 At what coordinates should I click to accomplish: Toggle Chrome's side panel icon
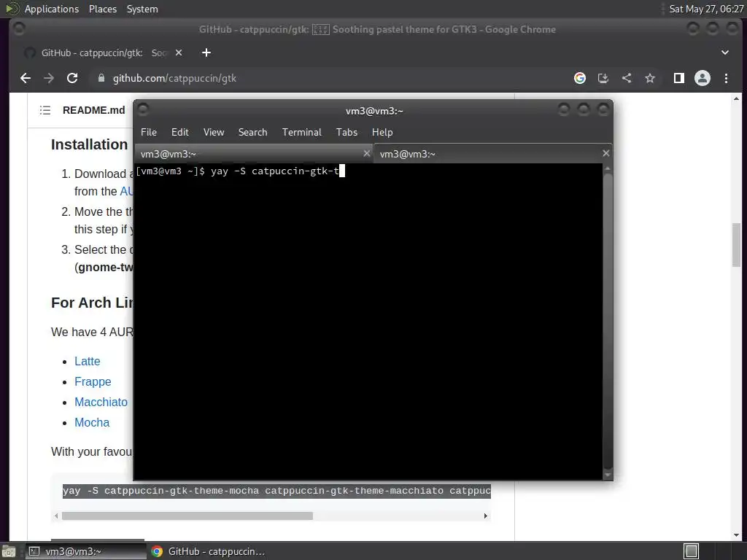[679, 78]
